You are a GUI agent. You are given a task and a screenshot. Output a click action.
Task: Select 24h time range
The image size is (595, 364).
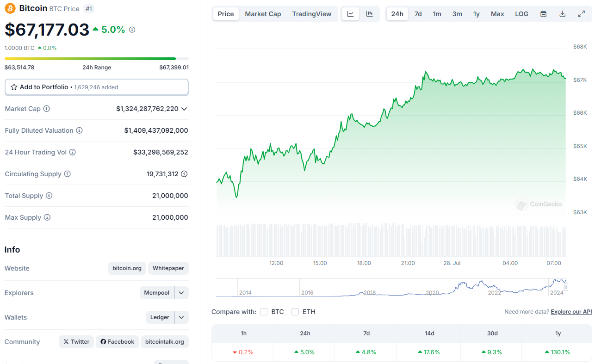[x=397, y=14]
